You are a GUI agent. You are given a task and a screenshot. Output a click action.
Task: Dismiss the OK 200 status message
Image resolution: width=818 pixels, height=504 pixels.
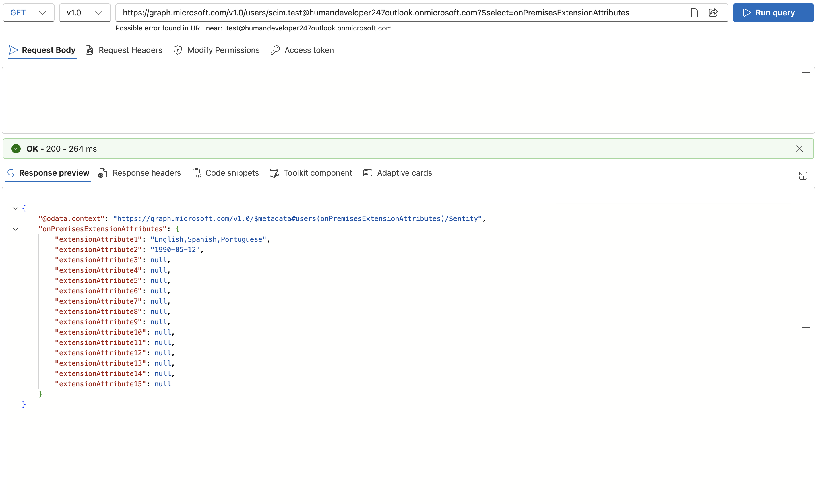(799, 149)
